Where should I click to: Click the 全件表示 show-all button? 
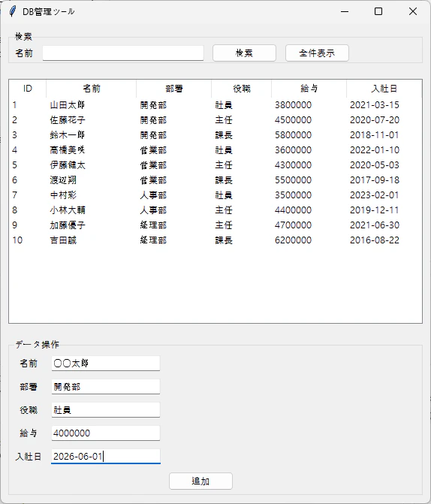click(x=317, y=53)
